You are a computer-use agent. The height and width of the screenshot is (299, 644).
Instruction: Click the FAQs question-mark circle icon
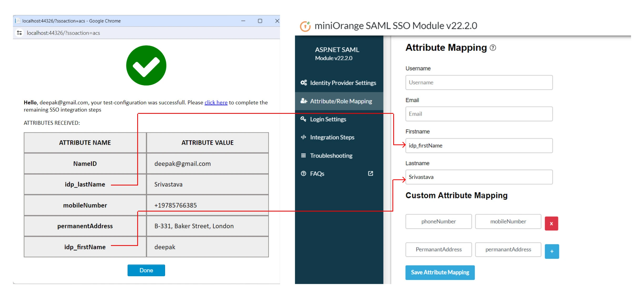[x=303, y=174]
